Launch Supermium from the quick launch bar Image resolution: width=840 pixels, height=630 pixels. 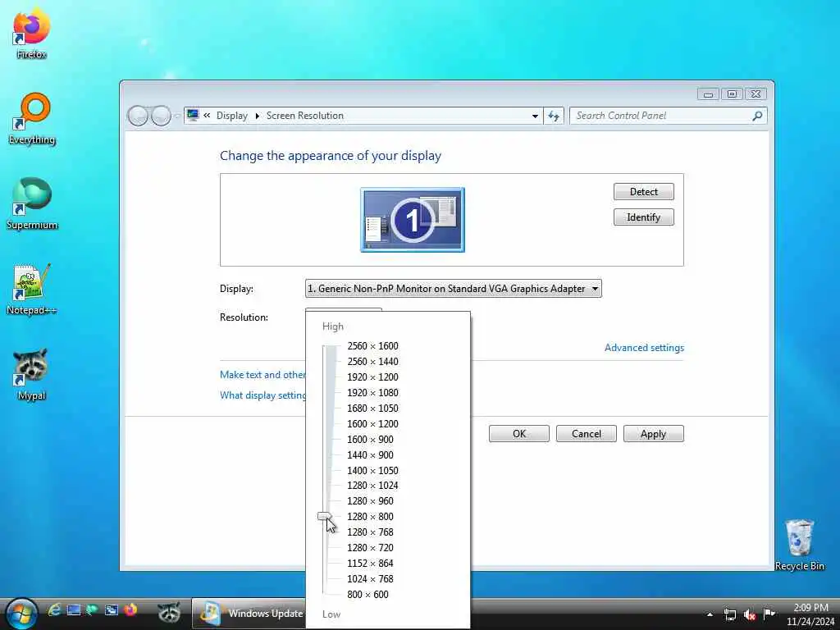point(92,610)
